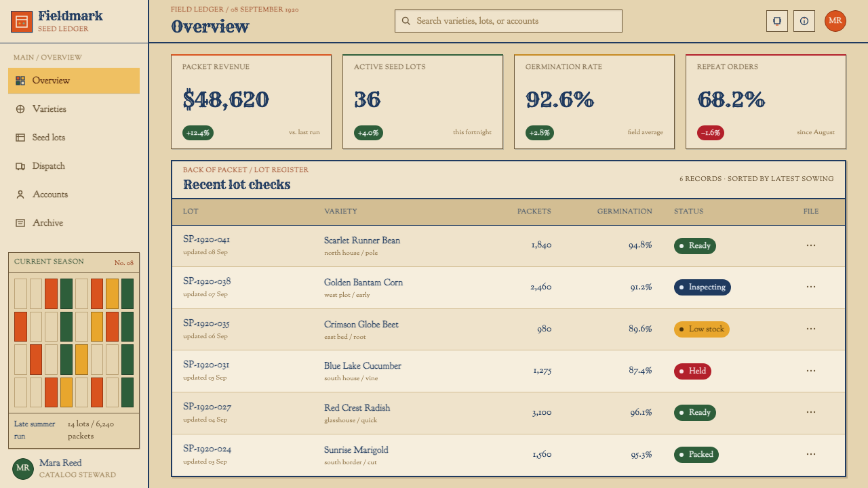
Task: Open file menu for Blue Lake Cucumber
Action: 811,371
